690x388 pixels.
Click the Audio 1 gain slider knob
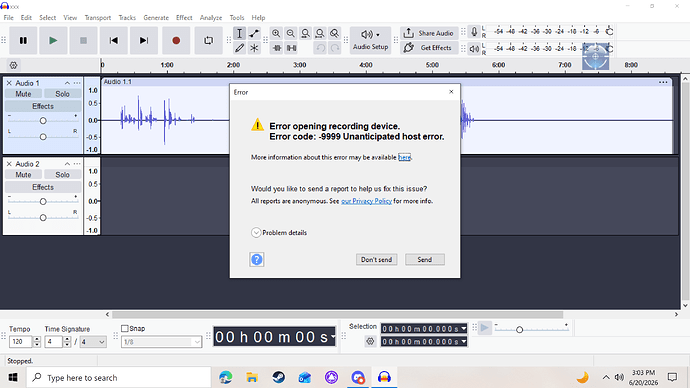point(43,121)
